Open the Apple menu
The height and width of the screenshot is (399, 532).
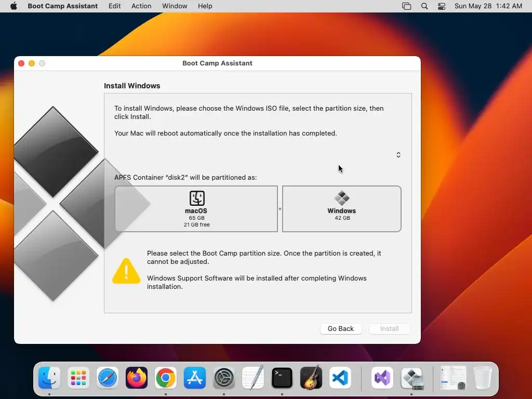coord(14,6)
